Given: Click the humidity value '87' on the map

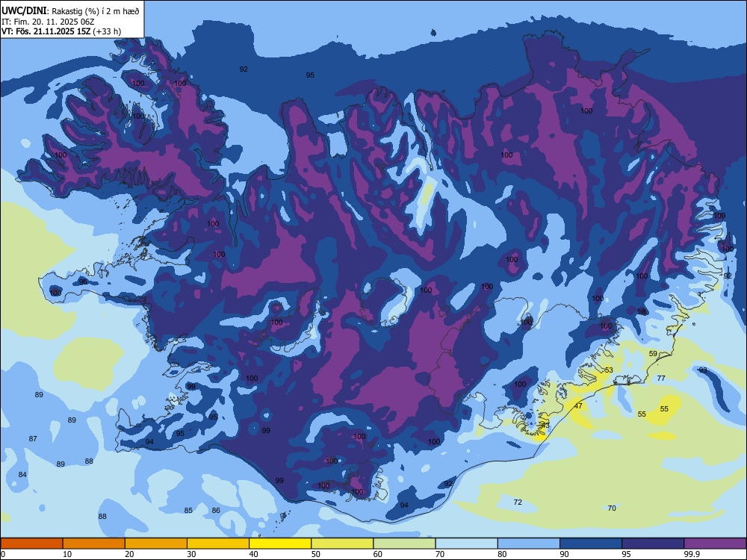Looking at the screenshot, I should [x=33, y=438].
